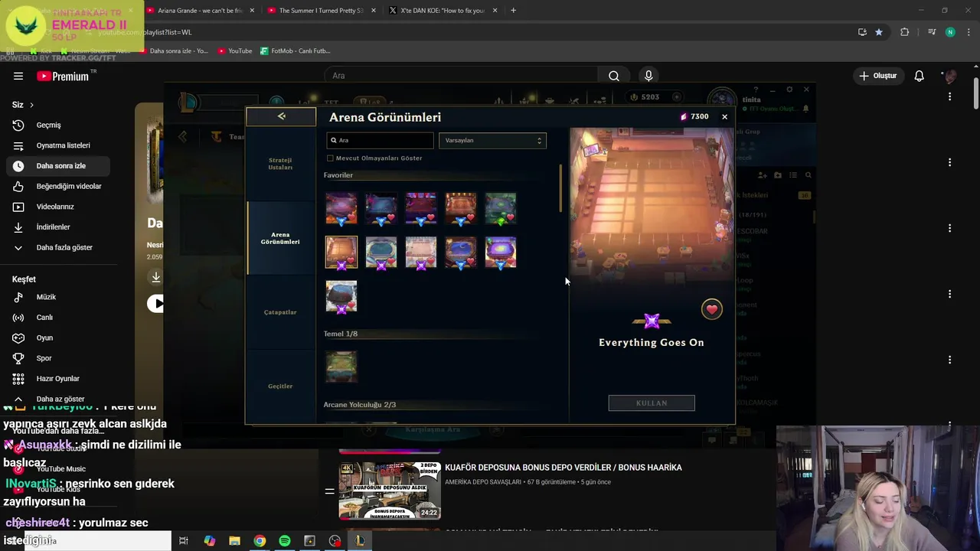Click the YouTube page scrollbar
The width and height of the screenshot is (980, 551).
tap(976, 92)
